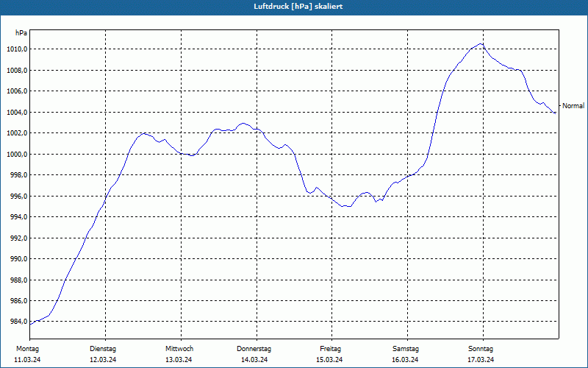588x368 pixels.
Task: Click the 'hPa' axis unit label
Action: point(21,33)
